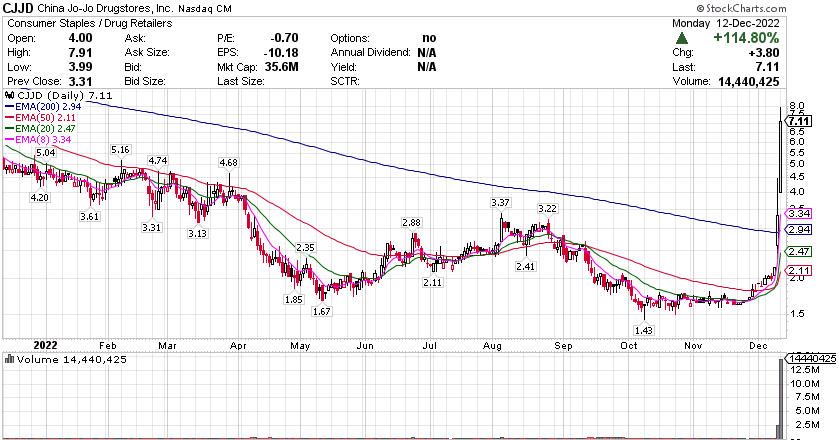
Task: Click the 1.67 price low annotation
Action: [x=322, y=311]
